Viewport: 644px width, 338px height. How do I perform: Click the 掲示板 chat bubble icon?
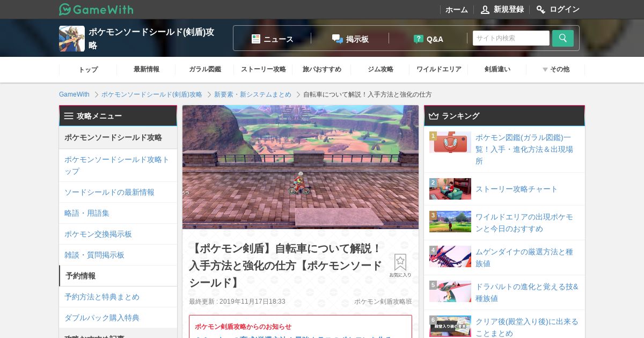338,39
